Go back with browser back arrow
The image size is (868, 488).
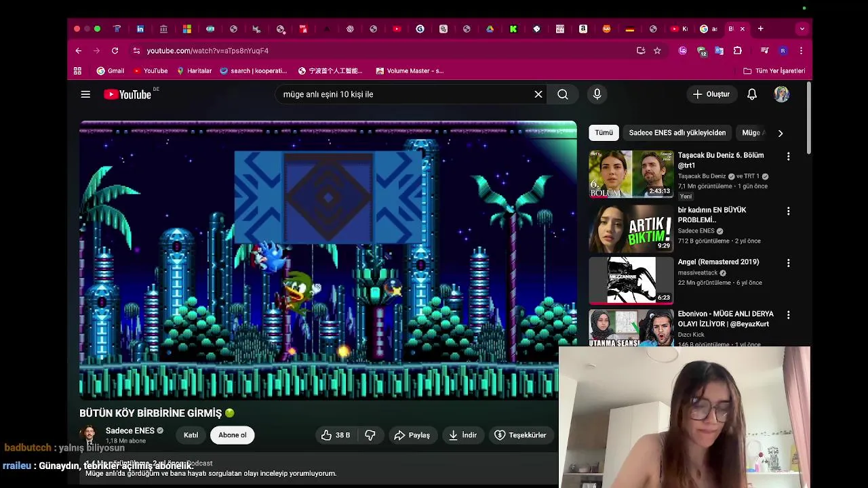pos(79,51)
